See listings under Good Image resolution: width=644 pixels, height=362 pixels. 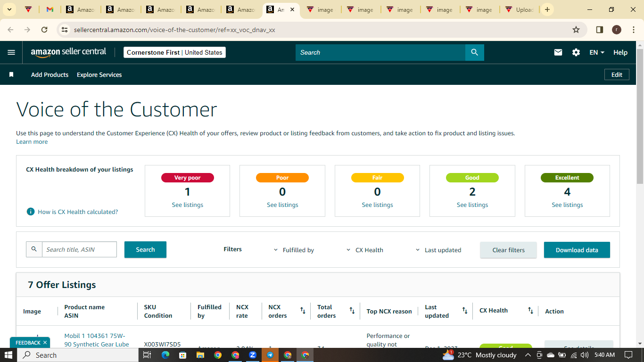(472, 205)
